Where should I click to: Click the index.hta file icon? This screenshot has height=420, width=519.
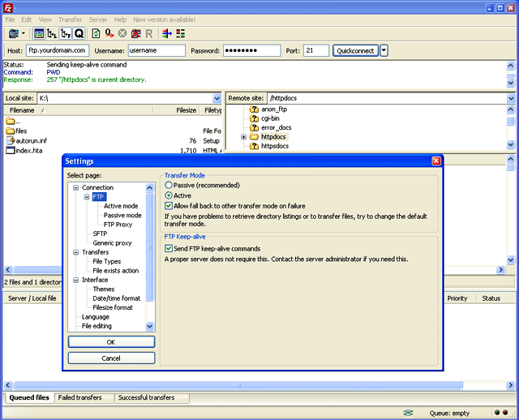(11, 151)
